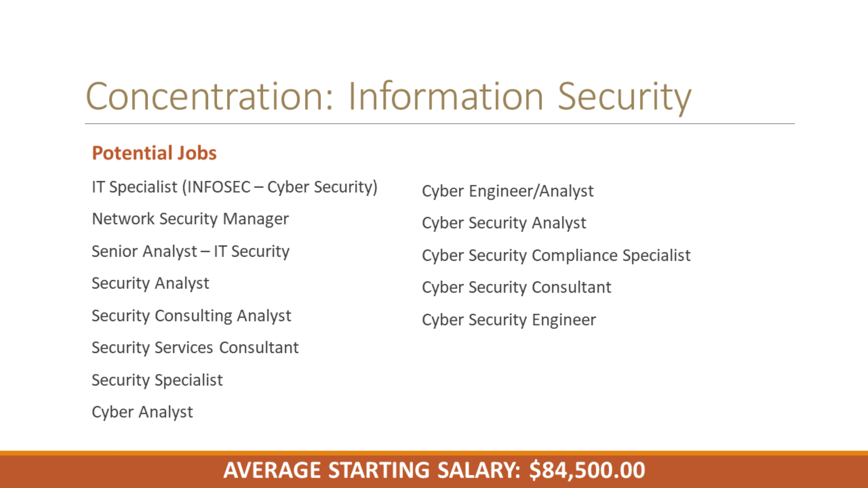Click the Security Consulting Analyst line
Image resolution: width=868 pixels, height=488 pixels.
191,316
